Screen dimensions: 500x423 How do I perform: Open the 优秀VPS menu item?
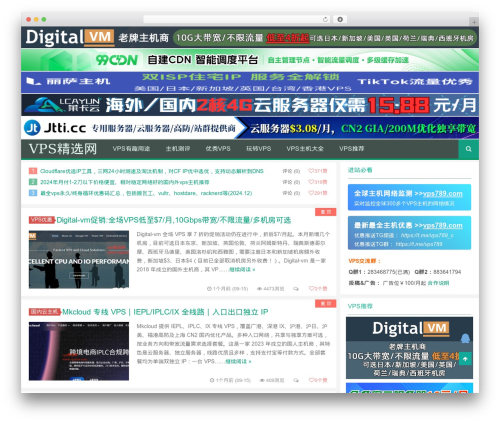click(x=218, y=149)
